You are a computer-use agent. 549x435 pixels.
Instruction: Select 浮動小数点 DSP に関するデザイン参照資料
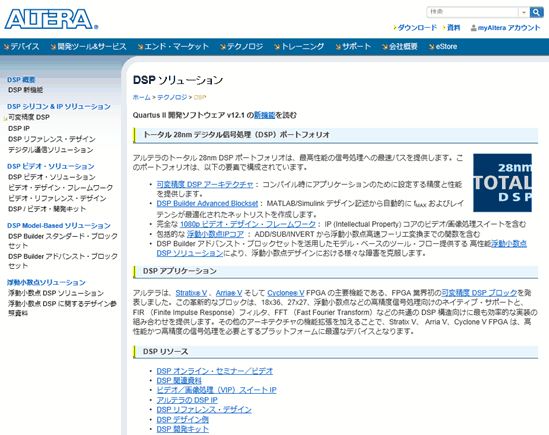pos(62,308)
